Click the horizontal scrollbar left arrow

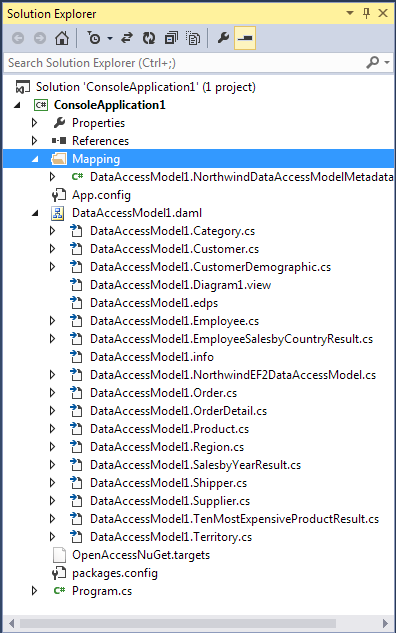point(12,623)
